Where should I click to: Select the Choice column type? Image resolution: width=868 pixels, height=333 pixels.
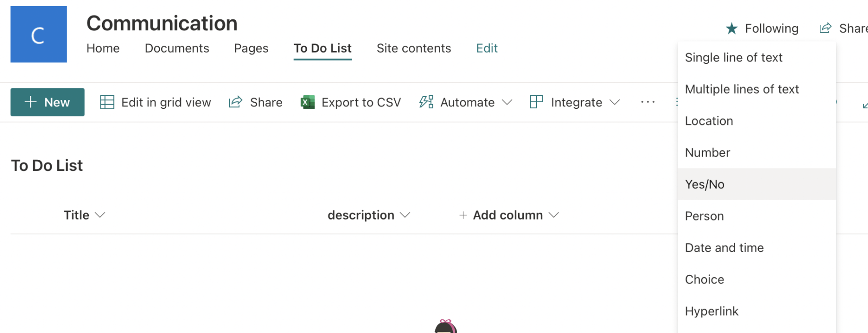(x=704, y=280)
